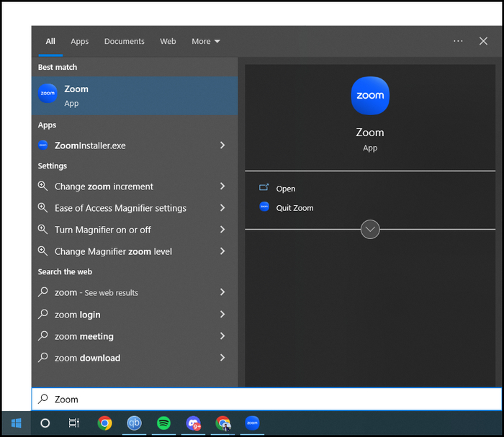Expand ZoomInstaller.exe details arrow

pyautogui.click(x=222, y=145)
